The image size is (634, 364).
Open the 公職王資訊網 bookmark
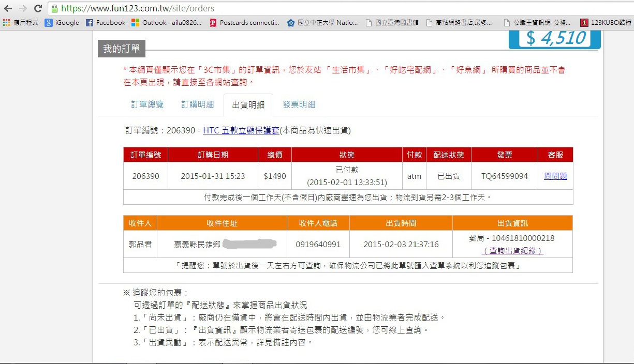point(537,23)
